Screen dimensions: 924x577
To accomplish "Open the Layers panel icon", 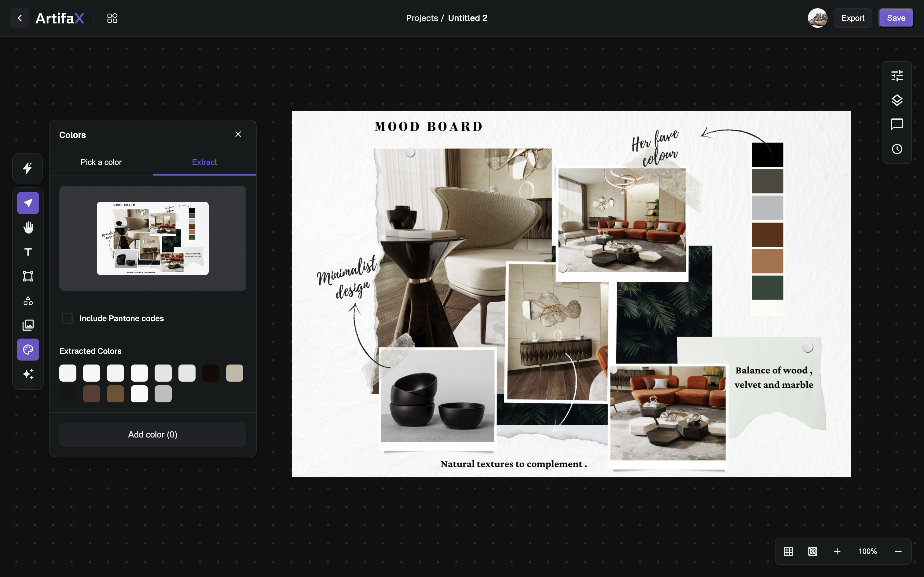I will [897, 100].
